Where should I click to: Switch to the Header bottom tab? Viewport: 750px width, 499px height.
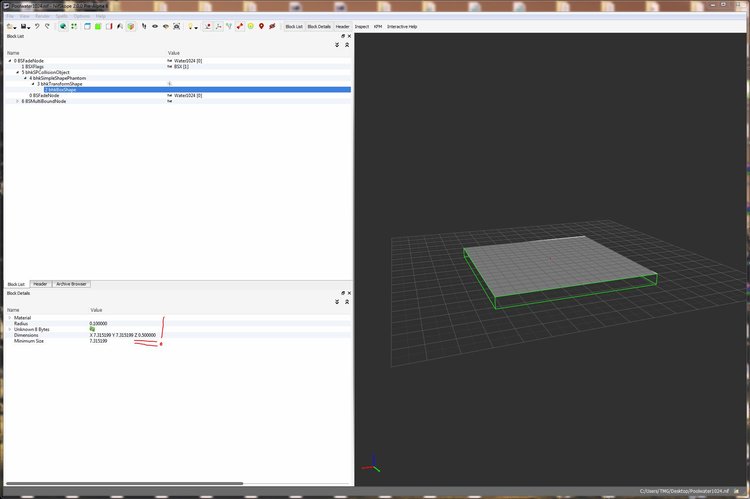pyautogui.click(x=40, y=284)
